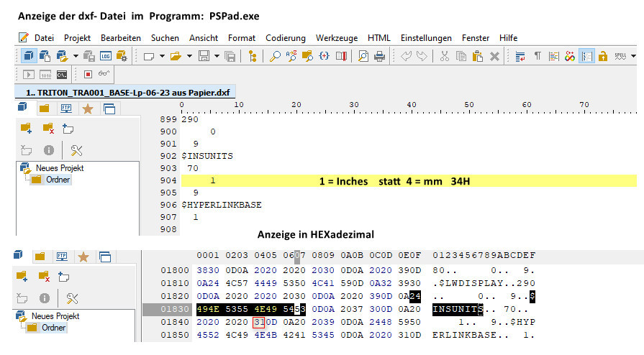Click the red macro record icon

88,74
